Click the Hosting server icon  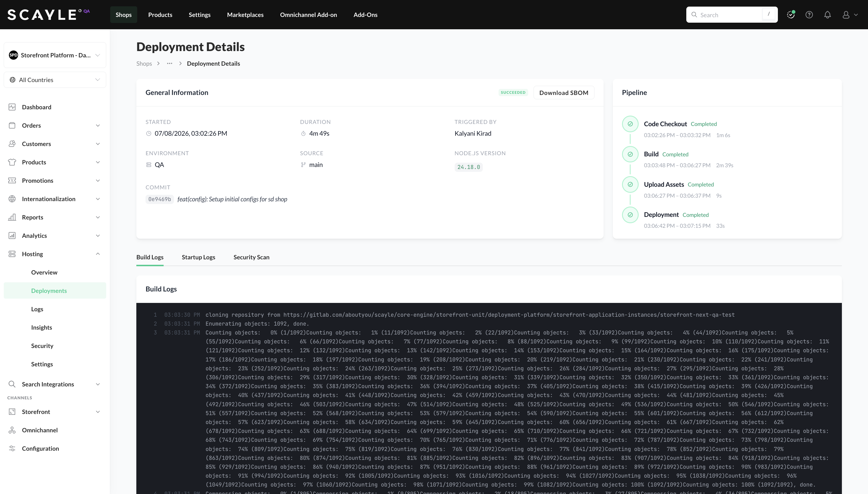(x=12, y=253)
